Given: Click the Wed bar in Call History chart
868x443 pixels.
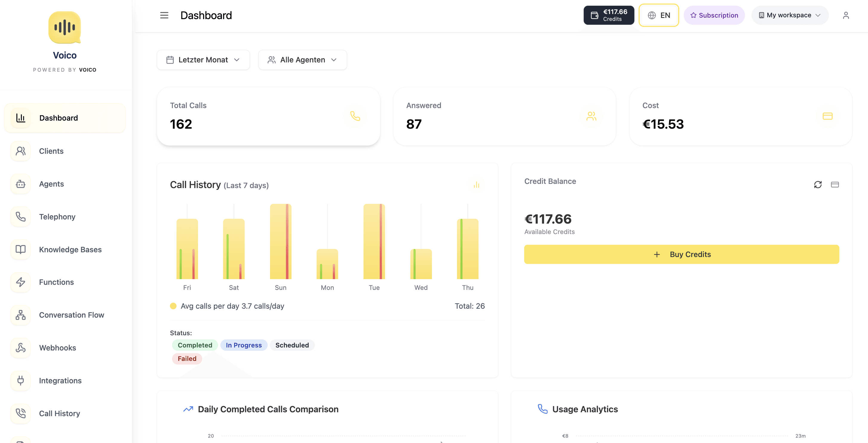Looking at the screenshot, I should tap(421, 264).
